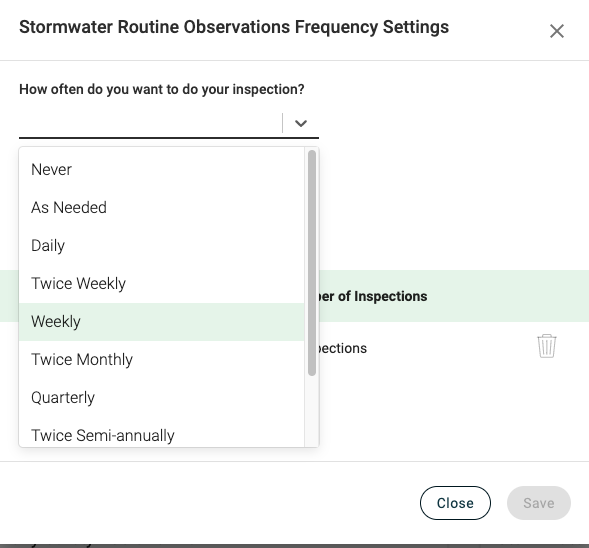Select the Never frequency option
Viewport: 589px width, 548px height.
162,170
